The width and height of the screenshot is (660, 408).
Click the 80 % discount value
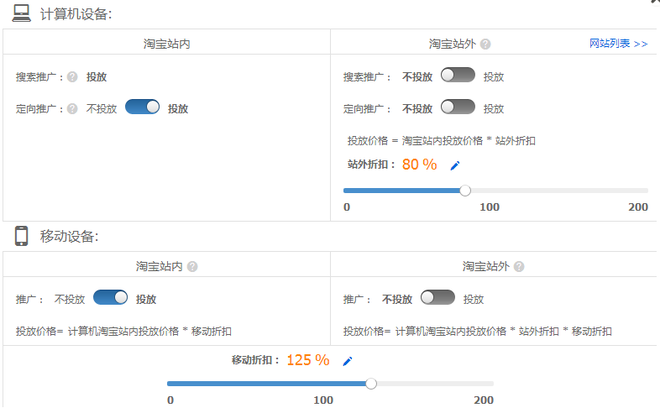419,165
